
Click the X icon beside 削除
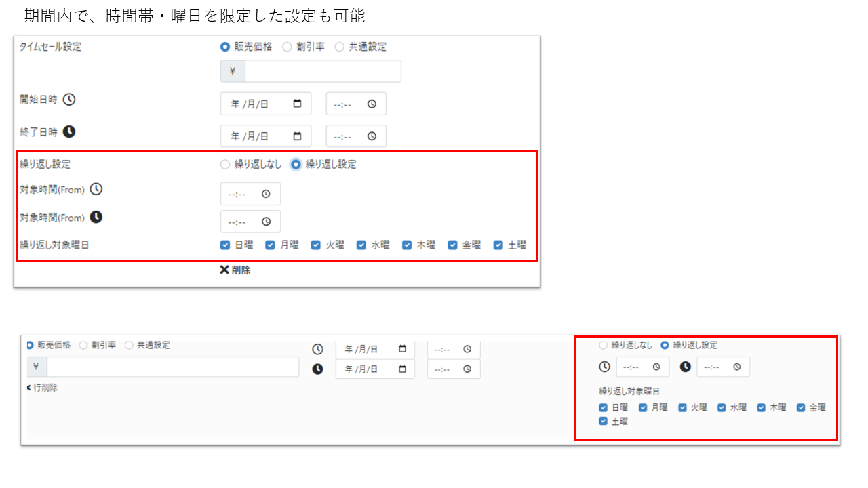[x=224, y=270]
